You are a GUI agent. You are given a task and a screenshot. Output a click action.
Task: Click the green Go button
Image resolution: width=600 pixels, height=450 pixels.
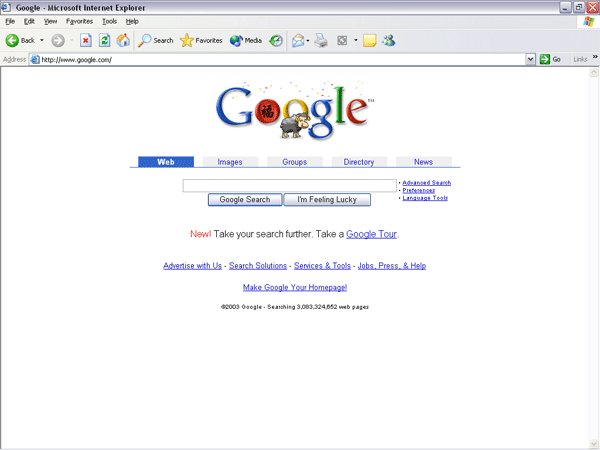[x=550, y=59]
